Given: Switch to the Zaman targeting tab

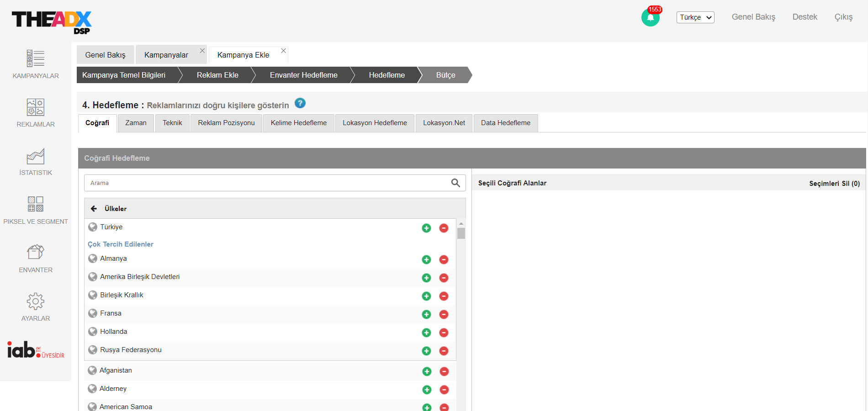Looking at the screenshot, I should point(136,123).
